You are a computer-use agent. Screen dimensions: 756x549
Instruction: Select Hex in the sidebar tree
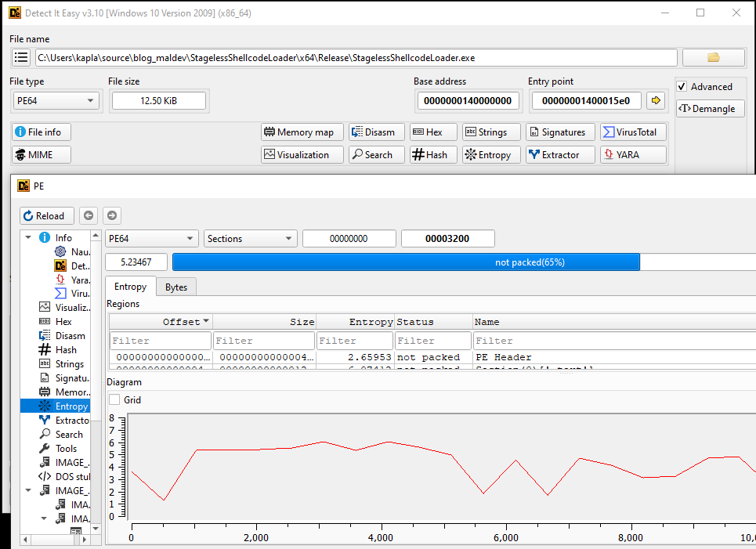(56, 322)
